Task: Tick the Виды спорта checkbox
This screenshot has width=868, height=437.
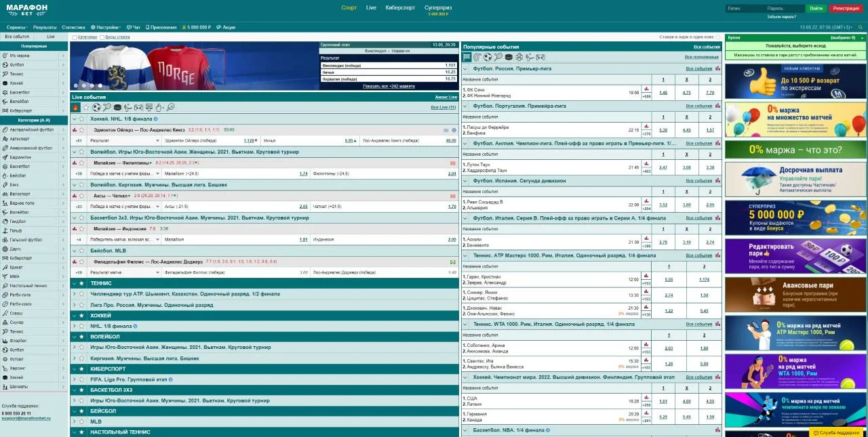Action: point(103,37)
